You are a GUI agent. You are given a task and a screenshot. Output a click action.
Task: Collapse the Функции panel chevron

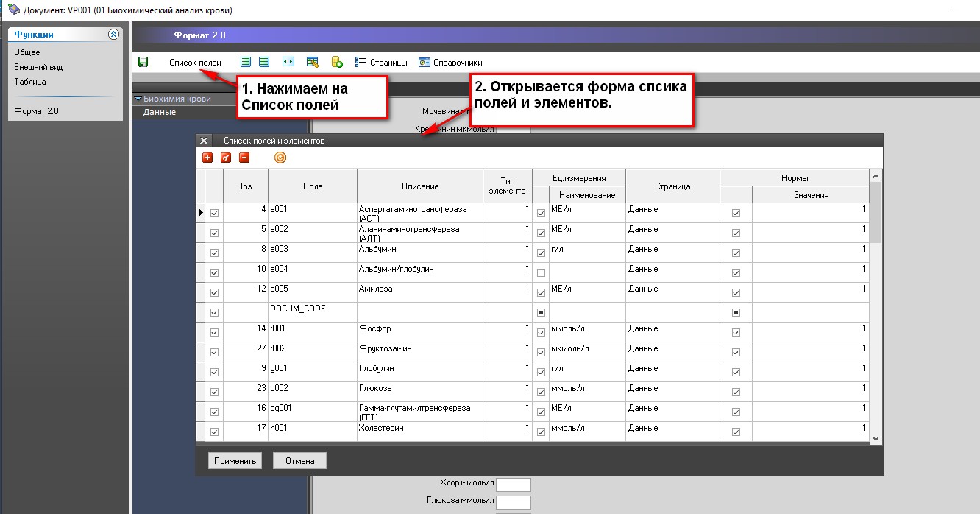[x=113, y=34]
